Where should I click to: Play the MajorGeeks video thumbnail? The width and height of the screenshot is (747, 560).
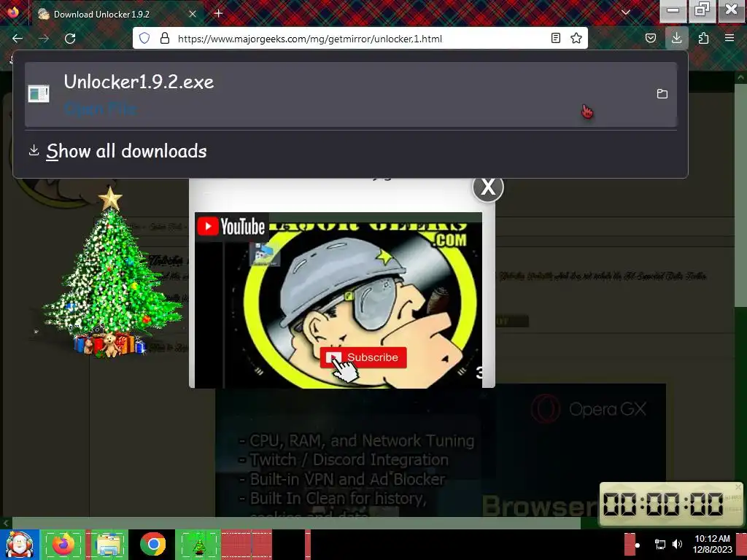pyautogui.click(x=338, y=300)
